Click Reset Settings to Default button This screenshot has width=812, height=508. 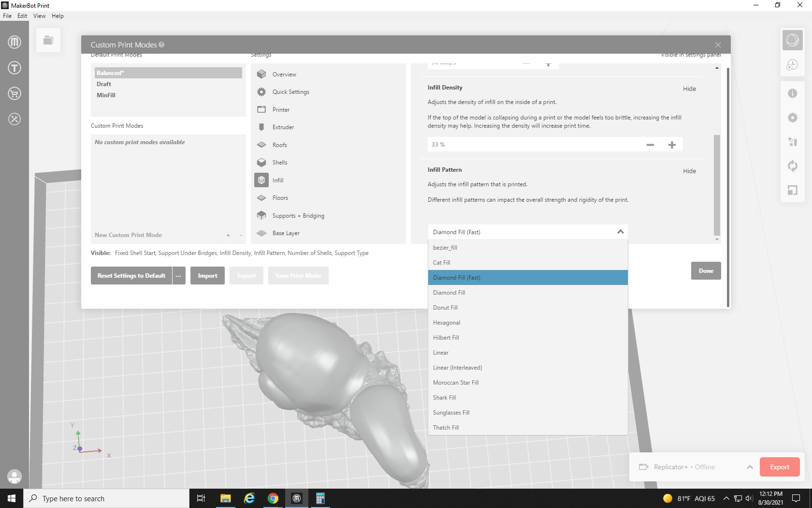131,276
